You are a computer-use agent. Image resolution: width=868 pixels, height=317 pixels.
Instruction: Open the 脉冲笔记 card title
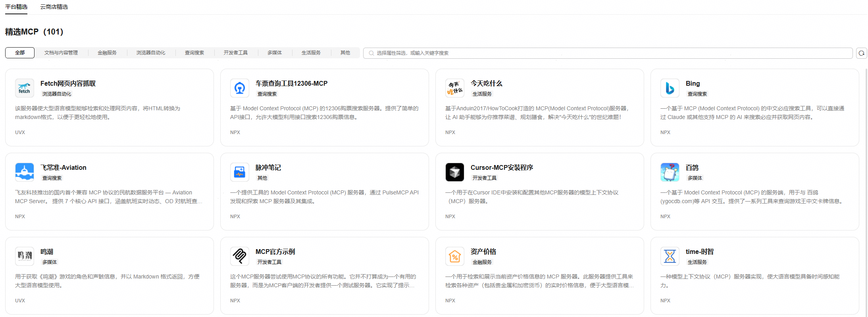click(268, 167)
